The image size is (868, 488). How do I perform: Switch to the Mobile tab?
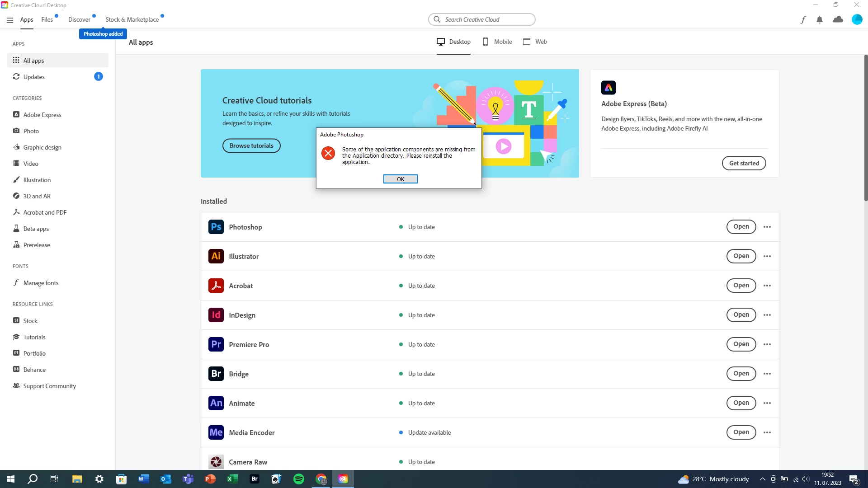coord(497,42)
